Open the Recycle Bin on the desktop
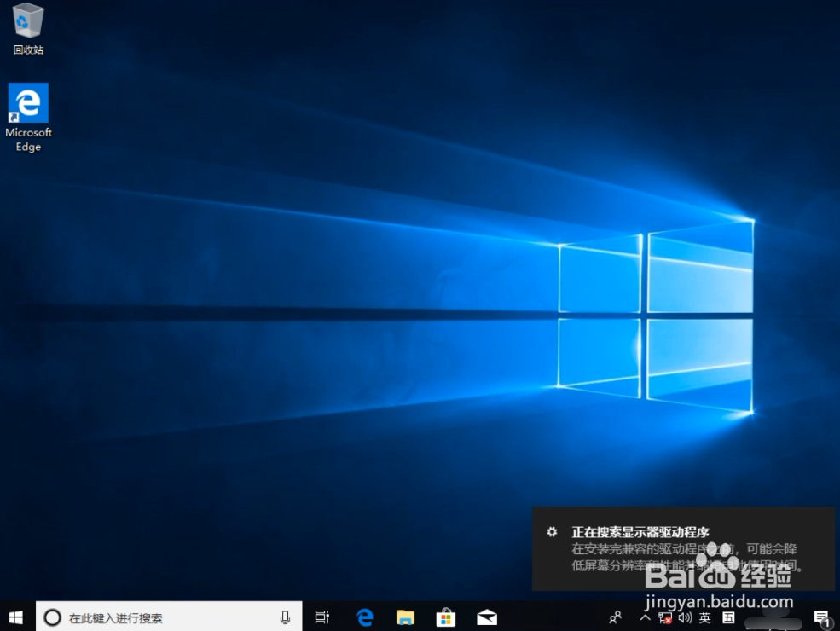This screenshot has width=840, height=631. click(x=28, y=27)
